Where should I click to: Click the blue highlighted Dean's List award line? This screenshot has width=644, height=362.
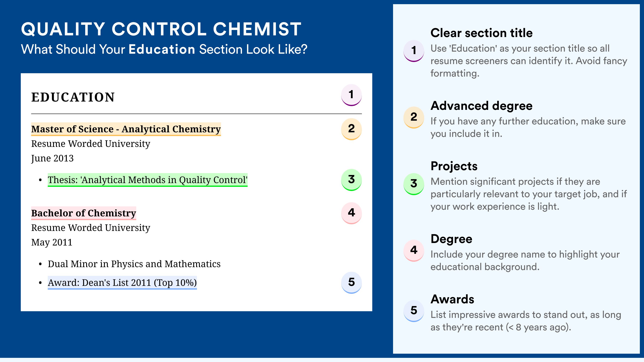pos(122,283)
